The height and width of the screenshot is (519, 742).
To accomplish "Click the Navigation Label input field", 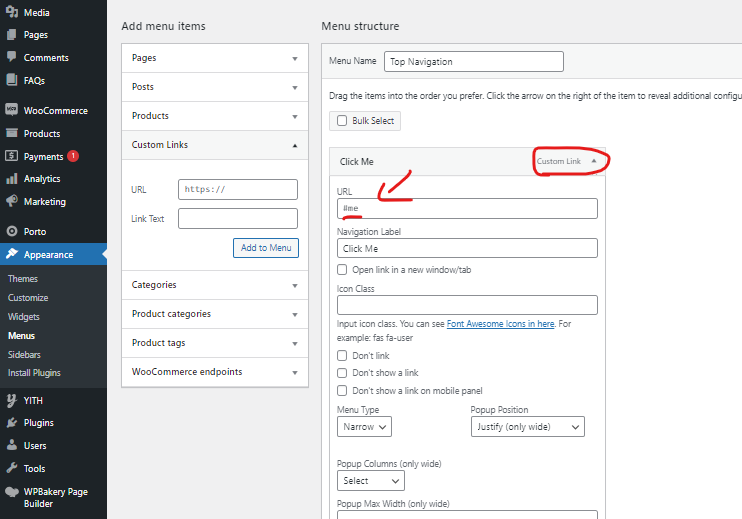I will (467, 248).
